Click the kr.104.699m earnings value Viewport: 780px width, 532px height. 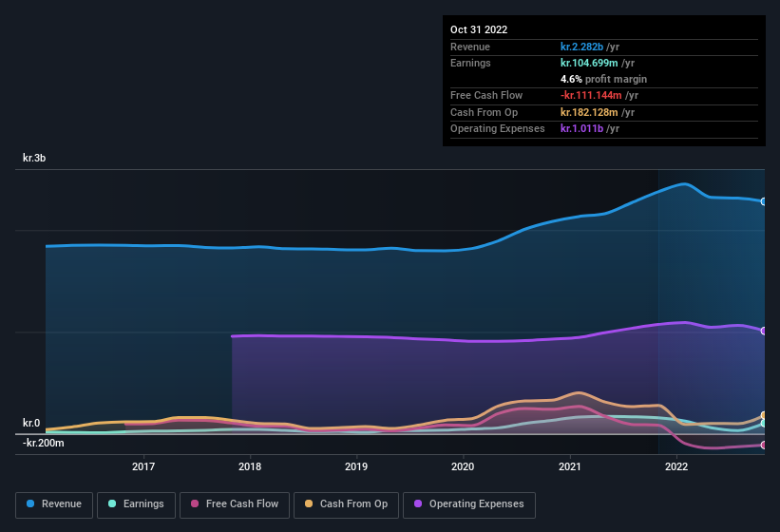pyautogui.click(x=589, y=63)
